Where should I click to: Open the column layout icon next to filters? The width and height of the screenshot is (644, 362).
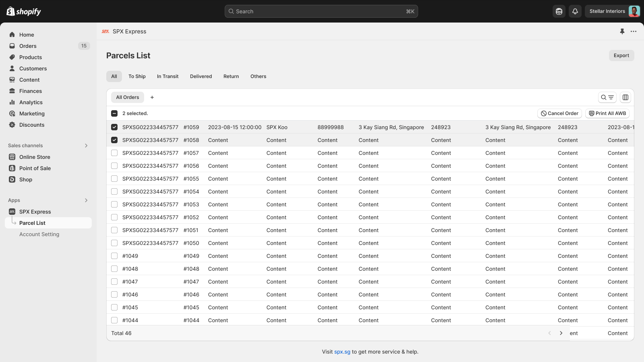point(625,97)
